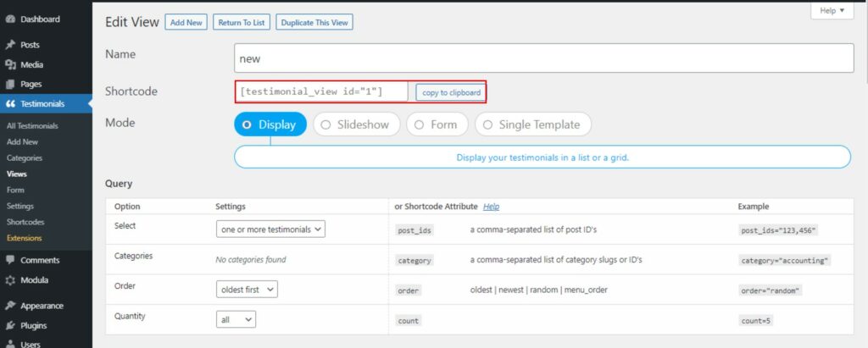Click the Posts pushpin icon
The height and width of the screenshot is (348, 868).
click(10, 45)
